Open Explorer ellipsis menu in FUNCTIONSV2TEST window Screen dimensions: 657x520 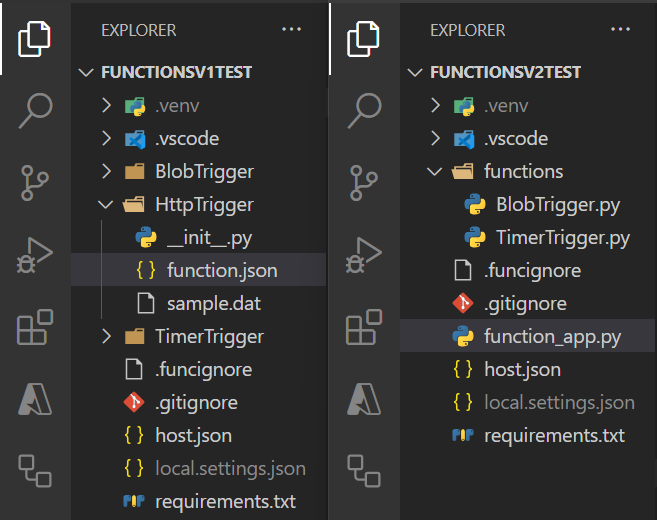click(620, 29)
